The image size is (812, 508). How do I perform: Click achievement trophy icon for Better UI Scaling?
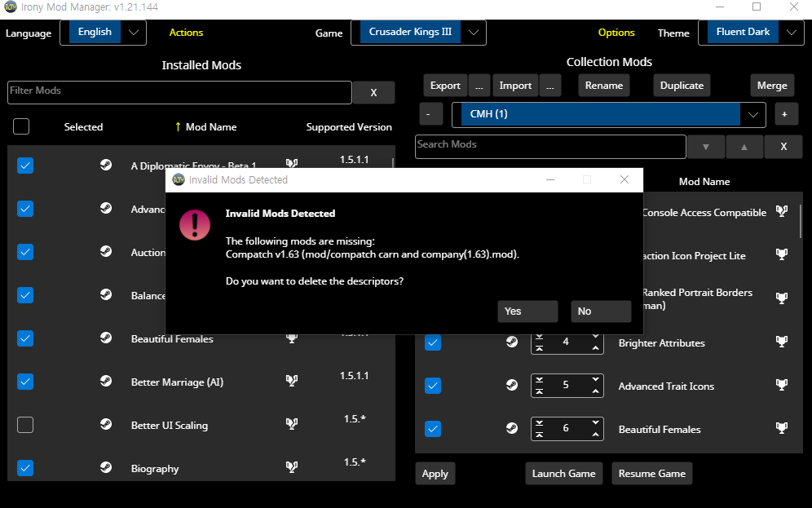tap(292, 424)
